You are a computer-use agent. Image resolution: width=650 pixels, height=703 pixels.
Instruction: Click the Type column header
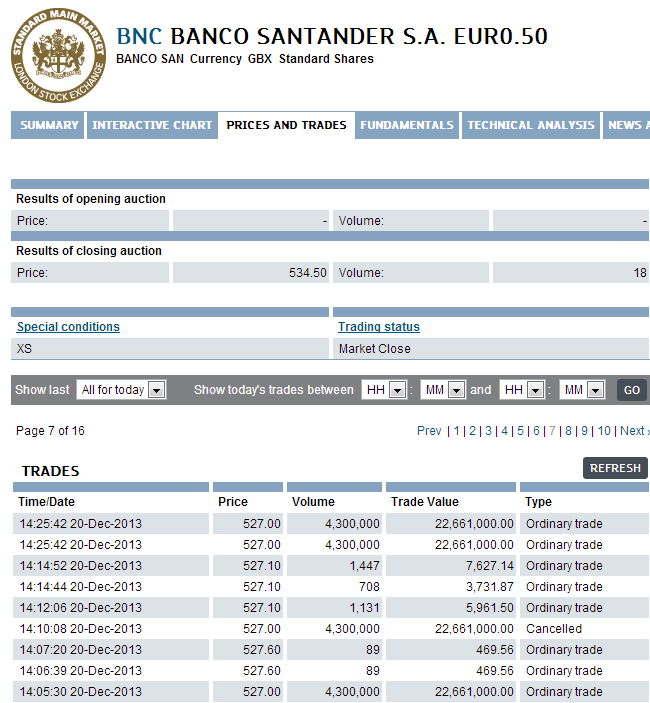tap(538, 502)
